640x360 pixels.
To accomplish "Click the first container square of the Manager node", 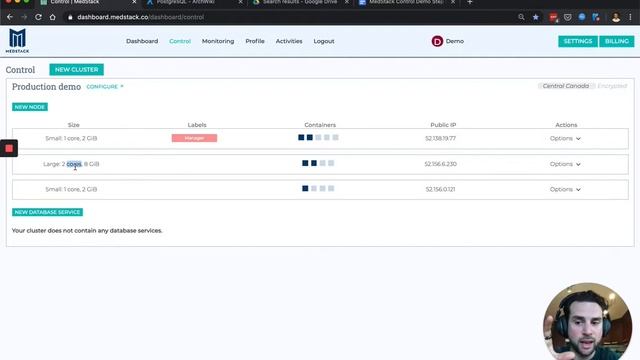I will tap(301, 138).
